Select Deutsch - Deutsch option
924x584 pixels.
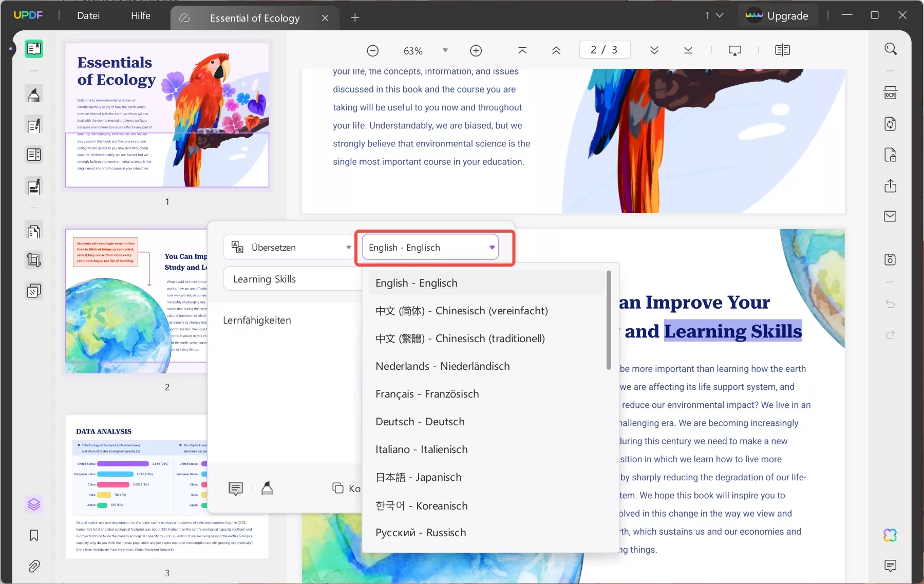(x=487, y=422)
